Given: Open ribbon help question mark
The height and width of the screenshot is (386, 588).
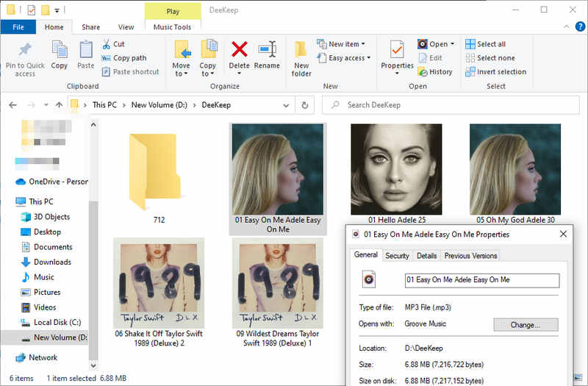Looking at the screenshot, I should coord(580,26).
